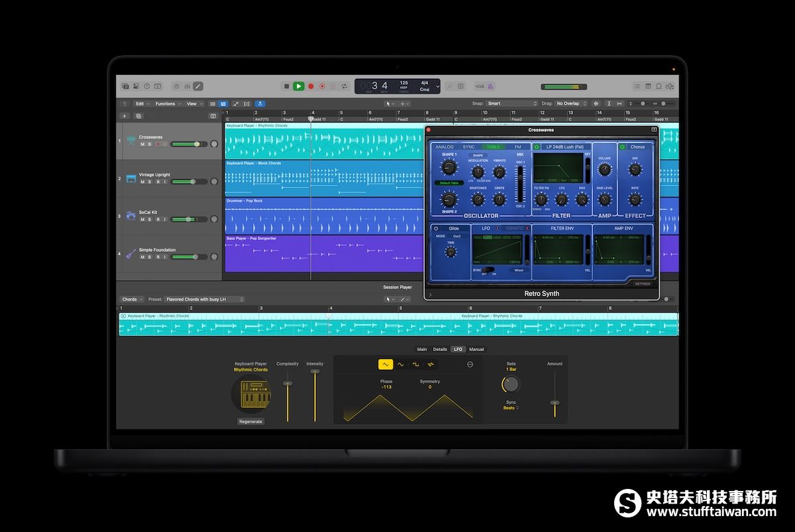The height and width of the screenshot is (532, 795).
Task: Open the Mixer from the control bar
Action: [x=187, y=86]
